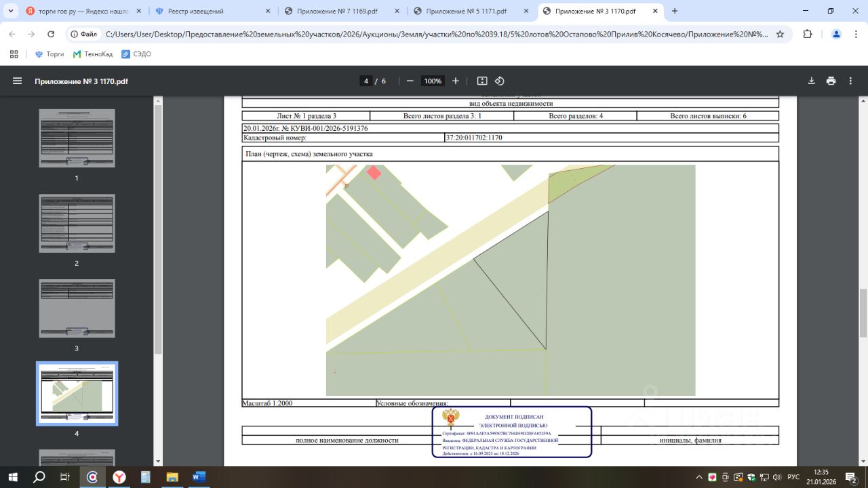Rotate the document counterclockwise

(500, 81)
